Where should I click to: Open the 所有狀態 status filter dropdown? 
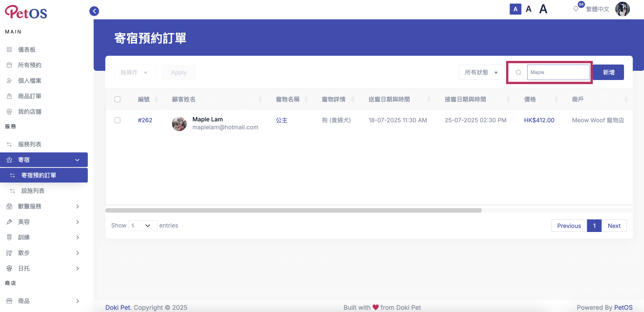[x=482, y=72]
